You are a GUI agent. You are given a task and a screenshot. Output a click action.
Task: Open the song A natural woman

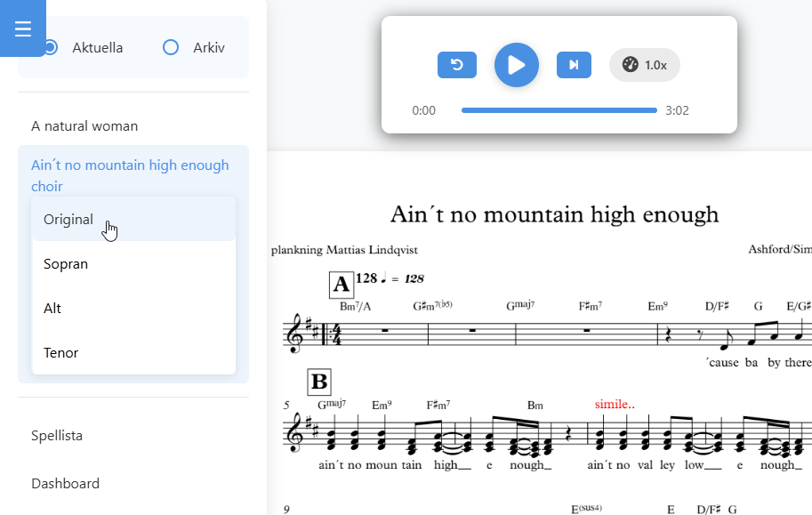point(84,126)
